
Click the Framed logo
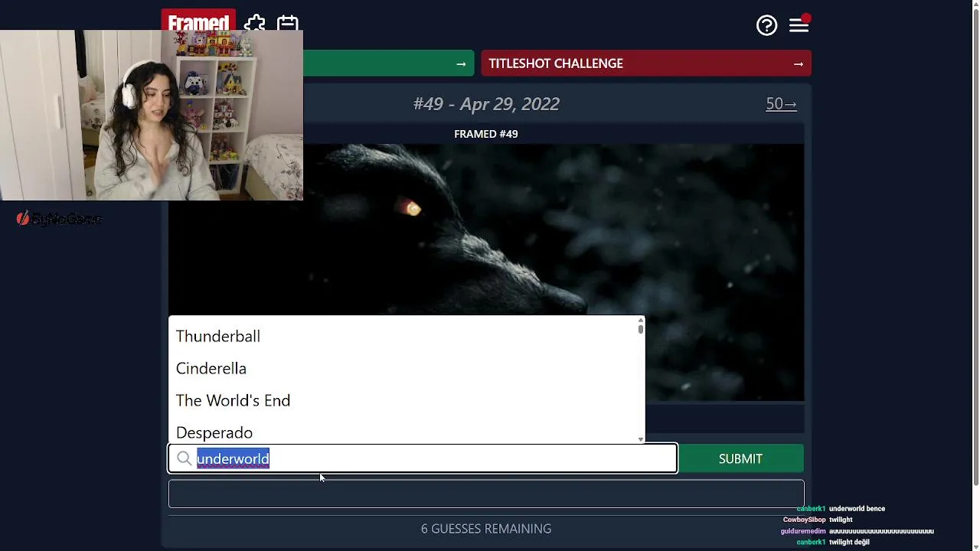198,21
